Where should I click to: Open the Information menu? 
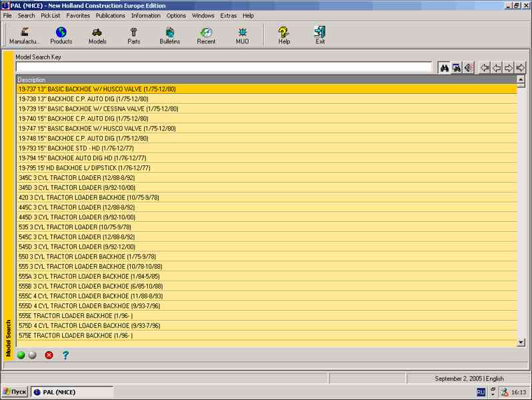click(x=145, y=15)
